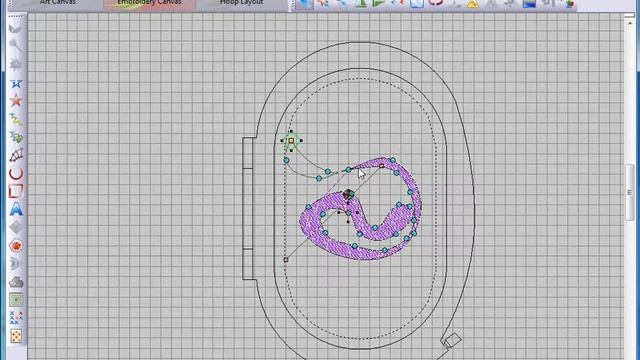Select the orange dotted dice tool
The width and height of the screenshot is (640, 360).
[16, 336]
